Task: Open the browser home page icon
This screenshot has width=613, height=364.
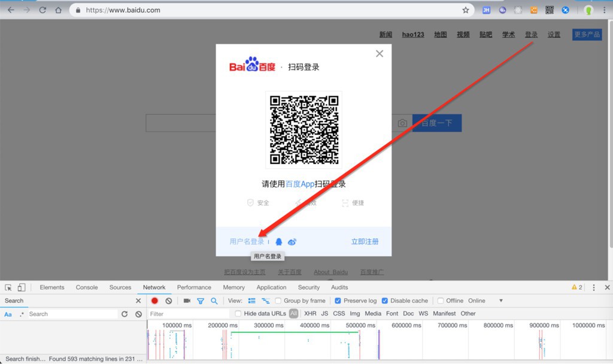Action: [58, 10]
